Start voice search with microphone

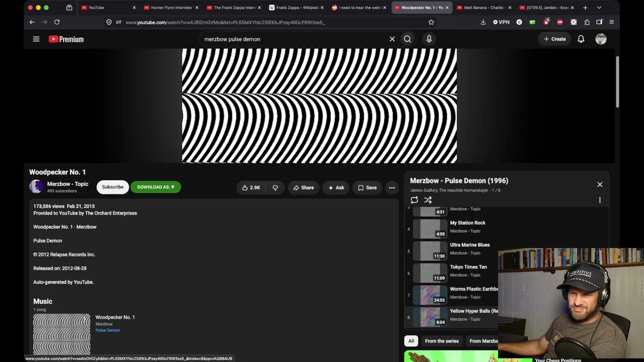[x=429, y=39]
